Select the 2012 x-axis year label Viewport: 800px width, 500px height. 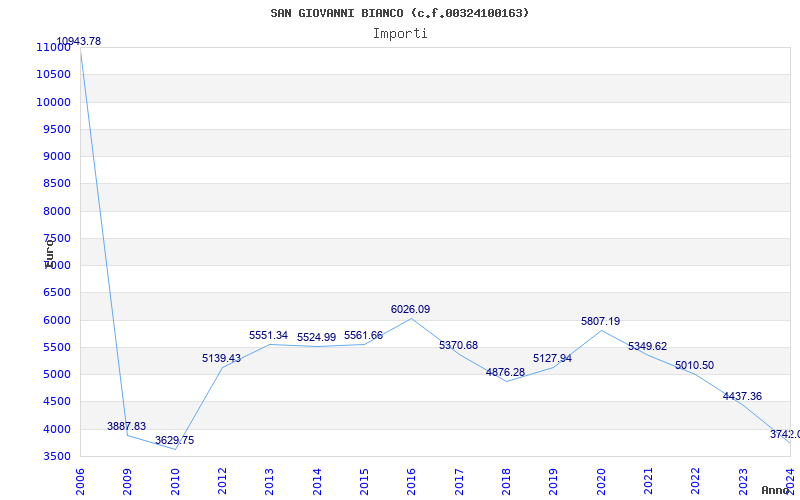pyautogui.click(x=222, y=479)
